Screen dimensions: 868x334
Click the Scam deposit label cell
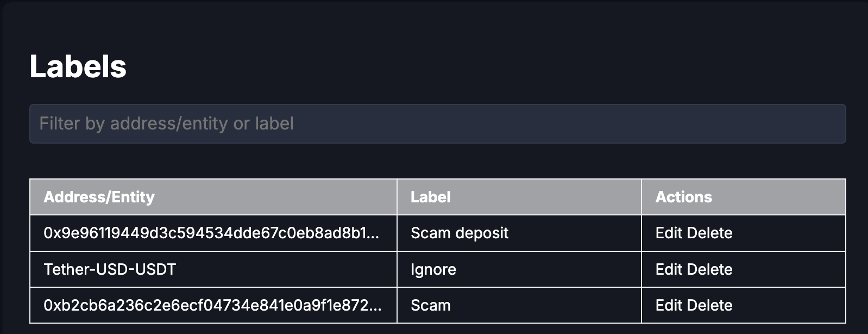point(460,233)
